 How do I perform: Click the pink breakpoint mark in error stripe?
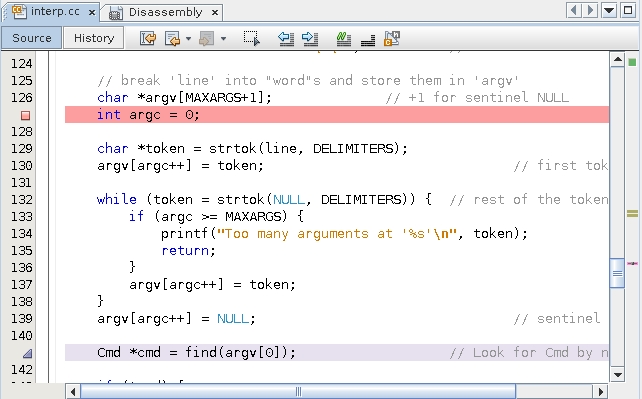tap(632, 264)
